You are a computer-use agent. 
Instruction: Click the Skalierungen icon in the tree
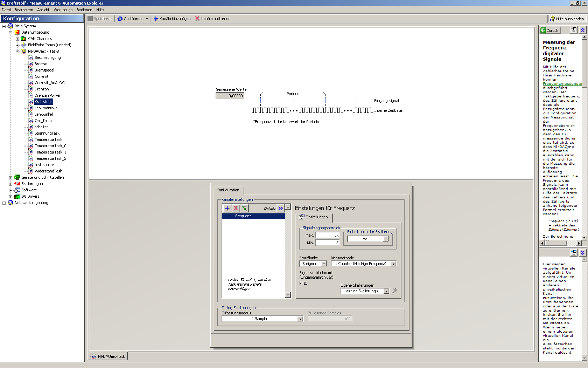[17, 184]
